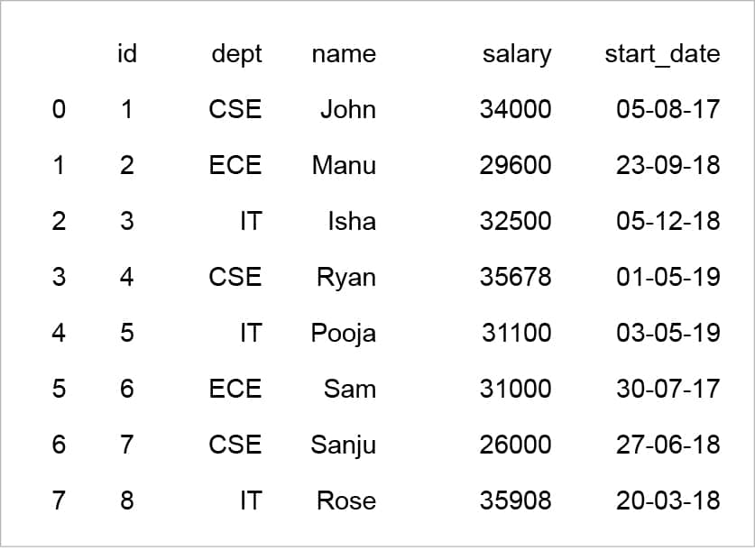Click the dept column header

(236, 54)
